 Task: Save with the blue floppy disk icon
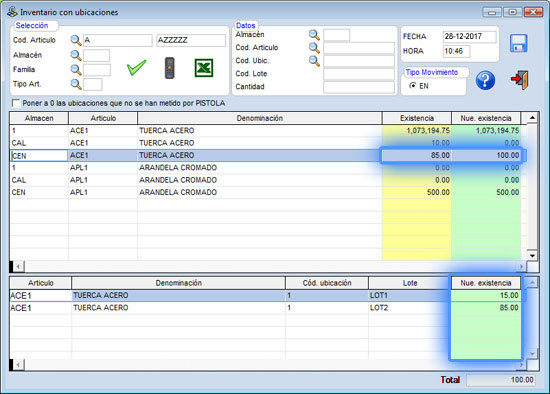pos(518,44)
